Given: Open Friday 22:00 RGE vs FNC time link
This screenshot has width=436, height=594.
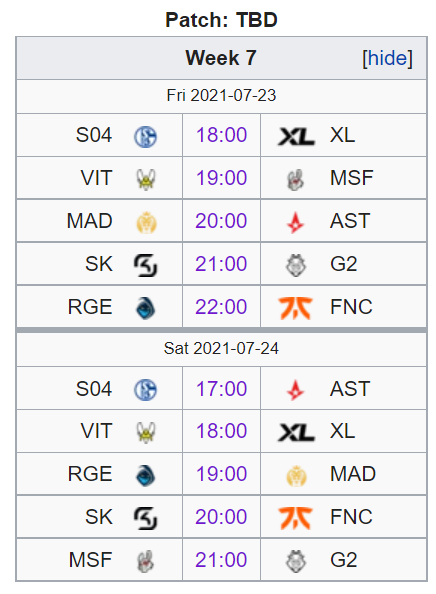Looking at the screenshot, I should pyautogui.click(x=222, y=307).
